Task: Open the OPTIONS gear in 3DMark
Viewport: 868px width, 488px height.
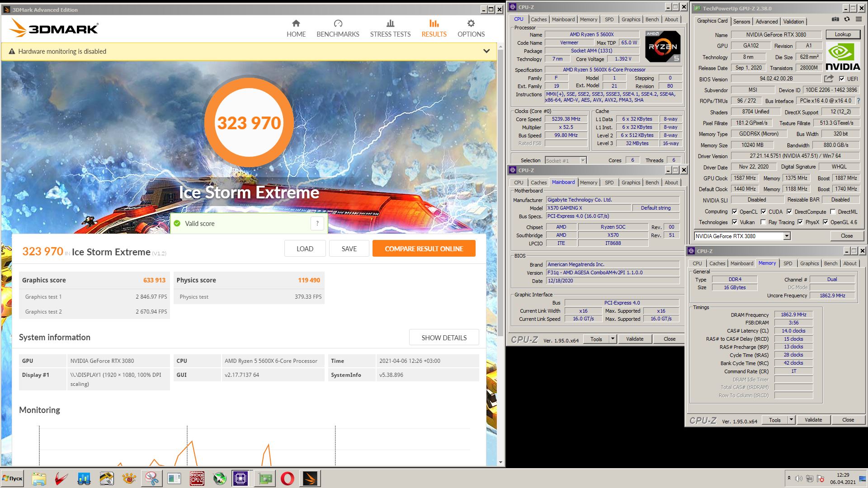Action: pos(471,23)
